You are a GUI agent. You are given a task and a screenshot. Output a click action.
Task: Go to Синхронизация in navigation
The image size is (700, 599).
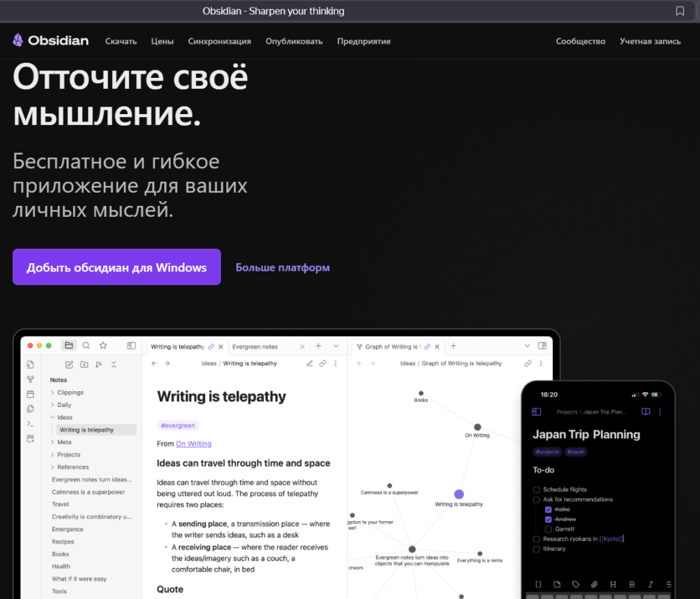coord(219,41)
